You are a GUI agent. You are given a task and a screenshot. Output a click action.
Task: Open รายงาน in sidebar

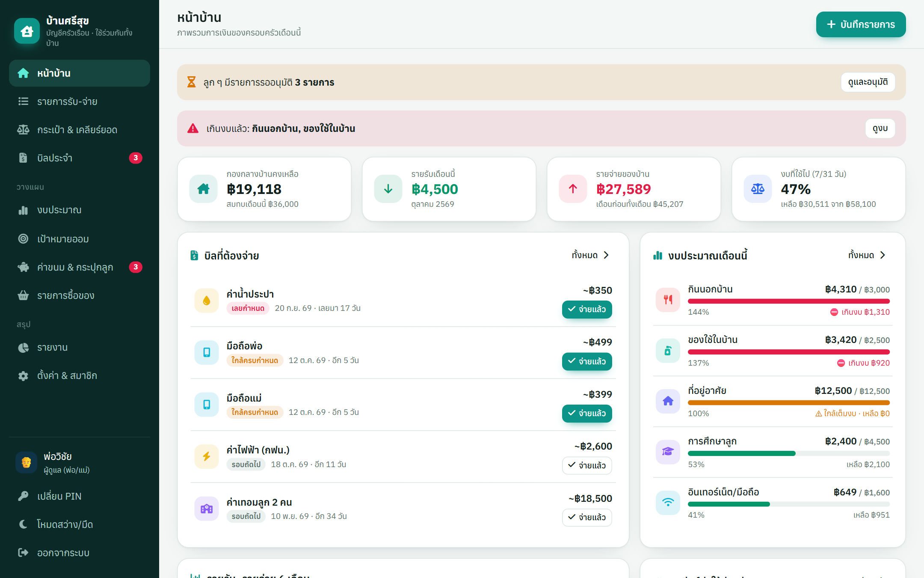(80, 348)
